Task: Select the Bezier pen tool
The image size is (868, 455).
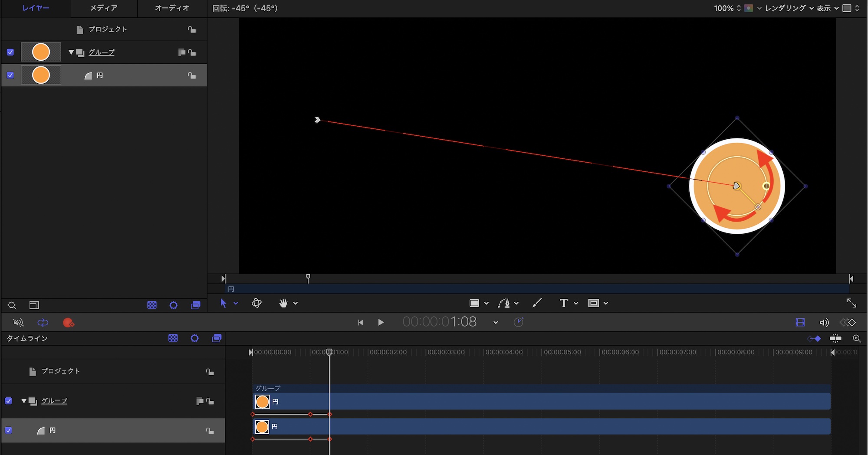Action: 504,303
